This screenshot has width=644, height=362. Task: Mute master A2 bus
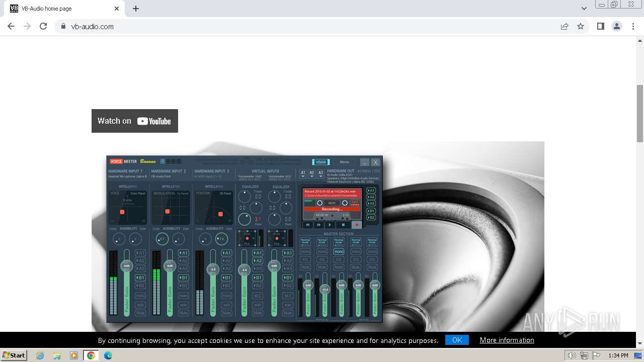tap(322, 267)
